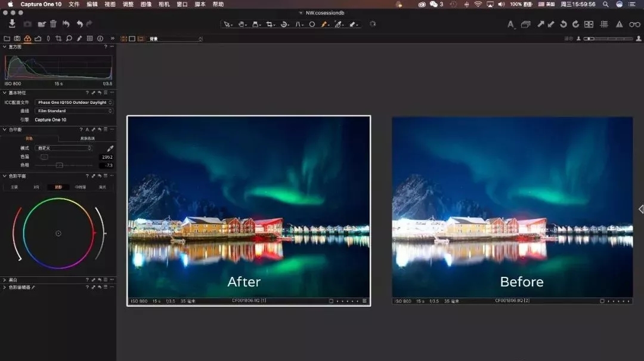Select the 中间调 tab in color balance
The height and width of the screenshot is (361, 644).
pos(80,187)
